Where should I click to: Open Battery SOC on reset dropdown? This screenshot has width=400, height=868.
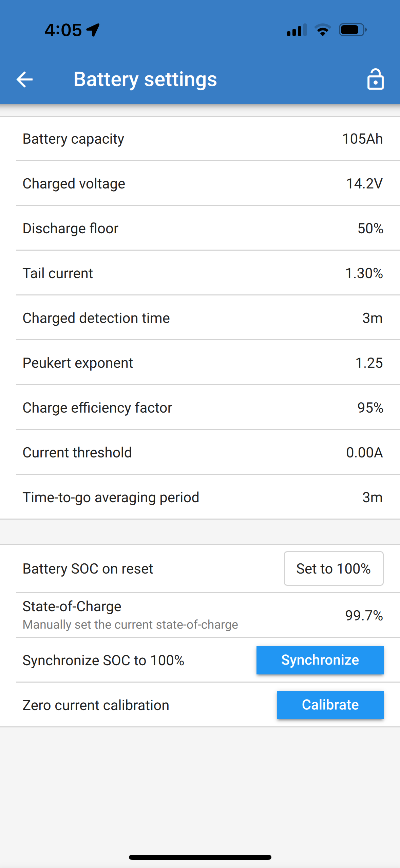click(x=334, y=568)
